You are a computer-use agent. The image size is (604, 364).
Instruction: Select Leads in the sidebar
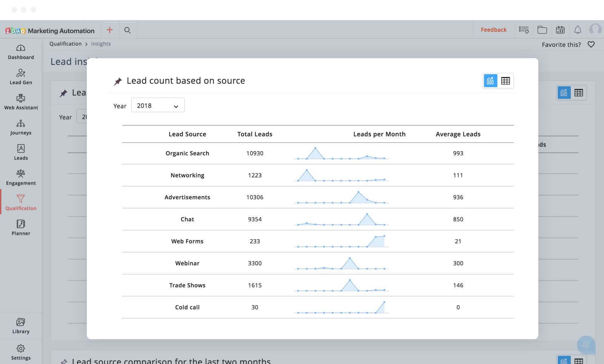(21, 152)
